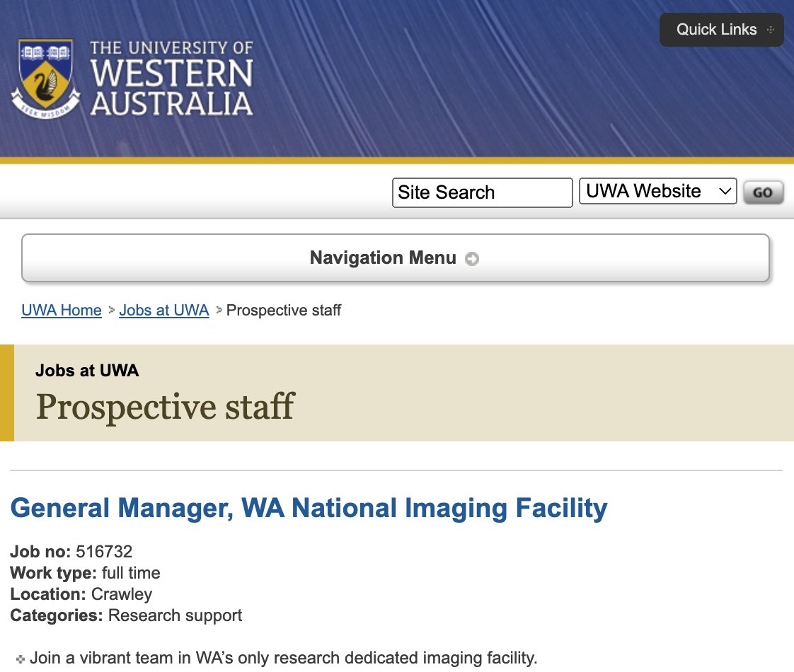Focus the Site Search input field
The width and height of the screenshot is (794, 672).
tap(482, 192)
